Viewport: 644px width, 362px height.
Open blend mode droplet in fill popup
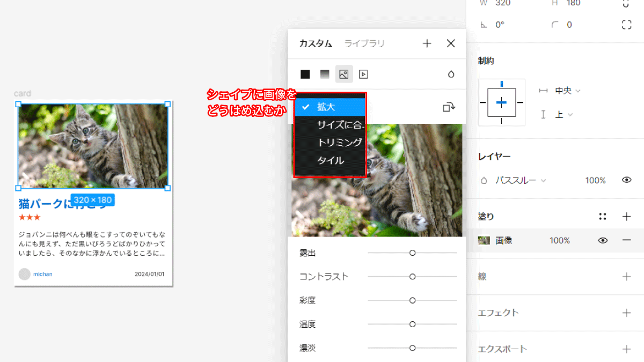(451, 75)
